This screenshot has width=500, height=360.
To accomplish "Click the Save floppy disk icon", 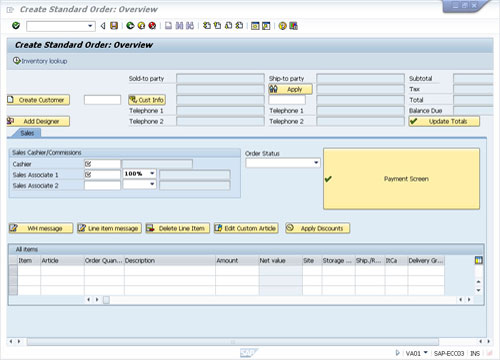I will coord(114,26).
